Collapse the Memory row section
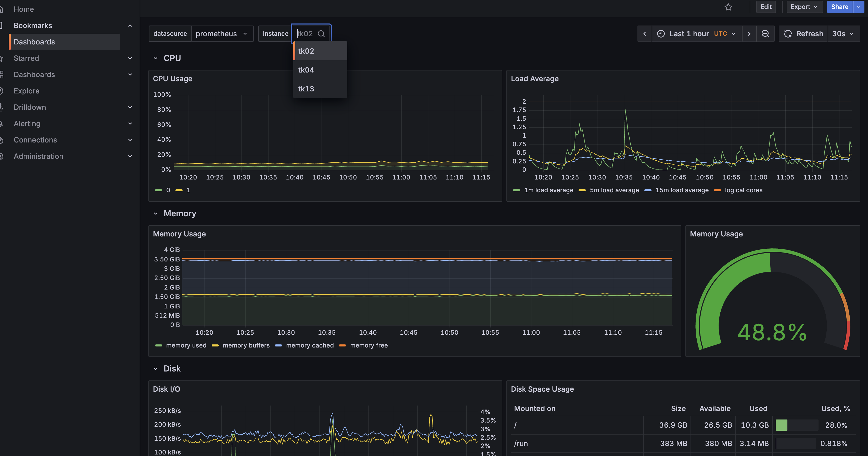This screenshot has height=456, width=868. [x=155, y=213]
